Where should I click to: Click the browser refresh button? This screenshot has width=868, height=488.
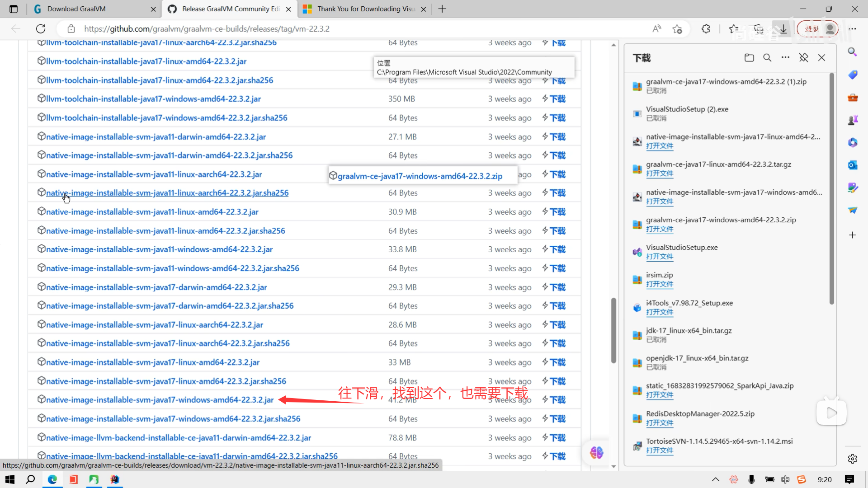pyautogui.click(x=41, y=29)
